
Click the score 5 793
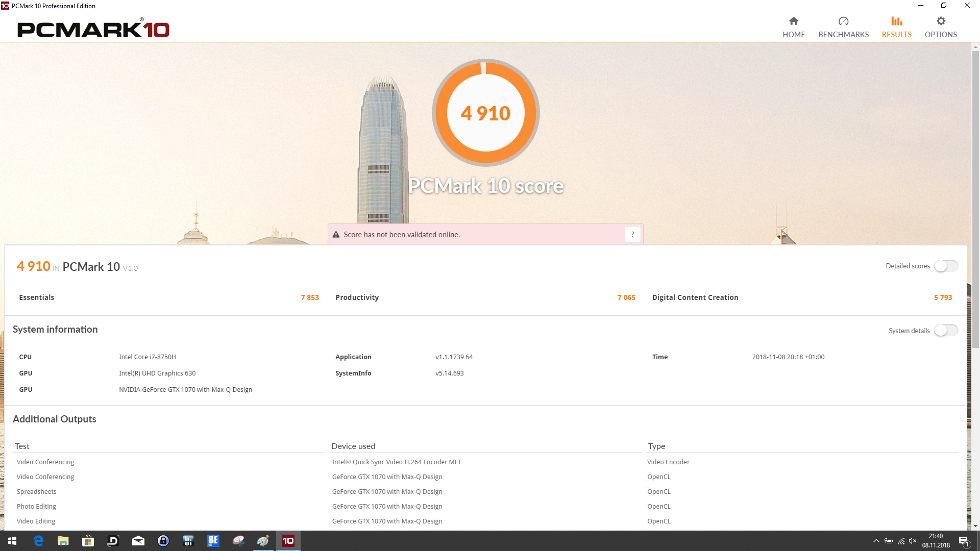click(x=943, y=297)
